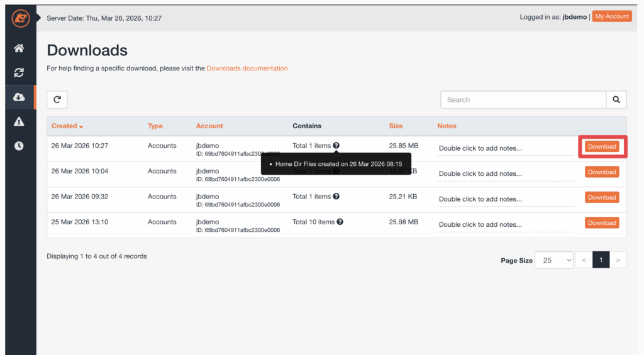
Task: Open the Queue clock sidebar icon
Action: click(x=19, y=146)
